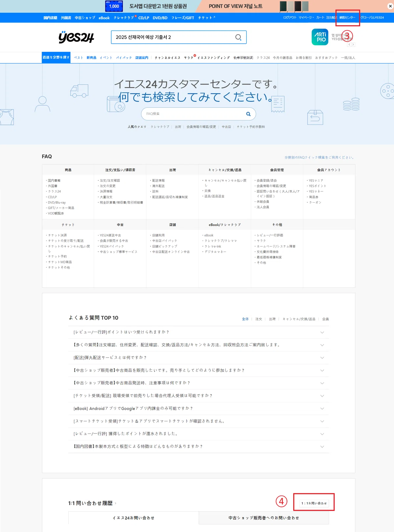
Task: Expand the 【多くの質問】注文確認 question
Action: pyautogui.click(x=198, y=345)
